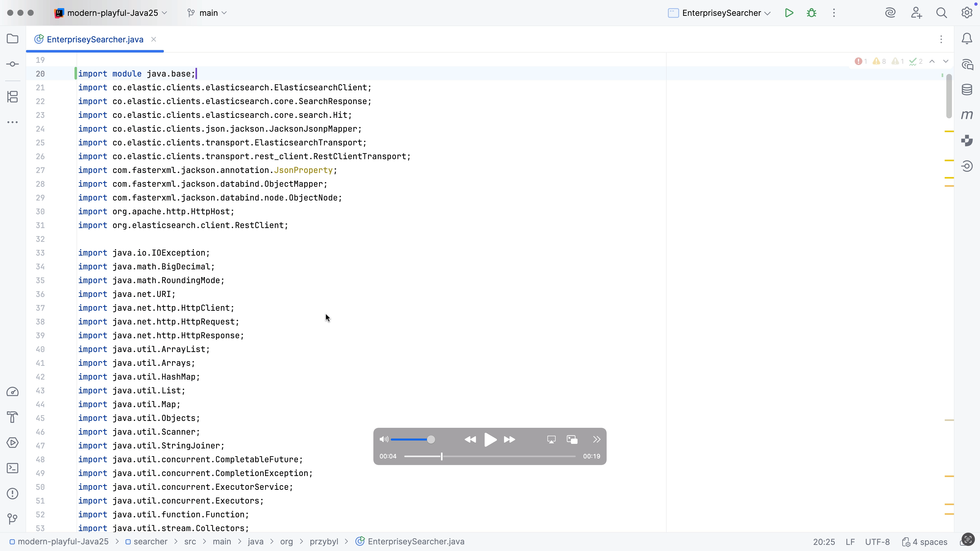Screen dimensions: 980x551
Task: Open the editor tab options kebab menu
Action: 941,39
